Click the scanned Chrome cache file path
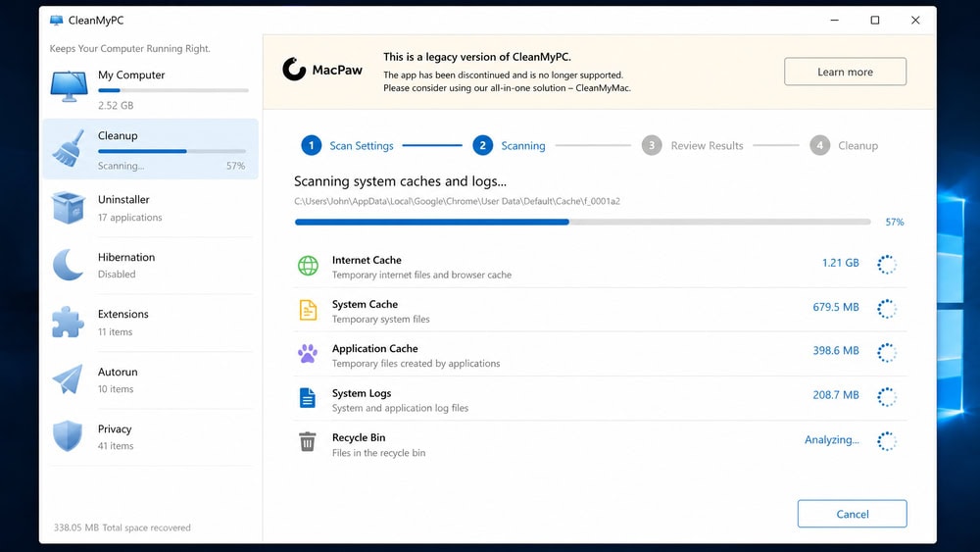This screenshot has width=980, height=552. coord(457,201)
